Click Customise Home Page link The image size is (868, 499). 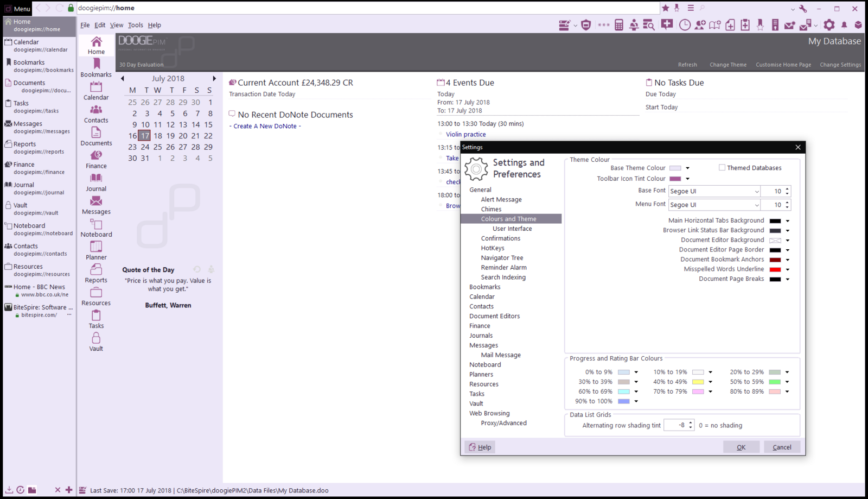tap(783, 65)
